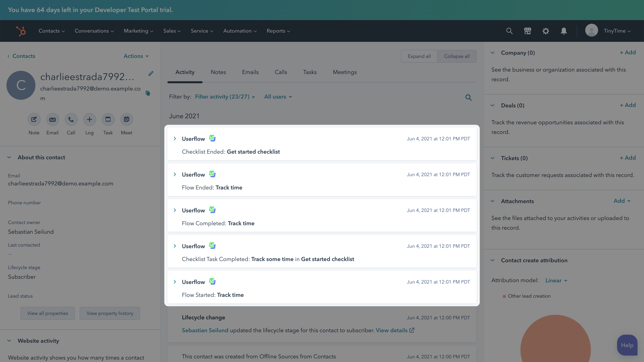Log an activity using the Log icon
Viewport: 644px width, 362px height.
point(90,119)
